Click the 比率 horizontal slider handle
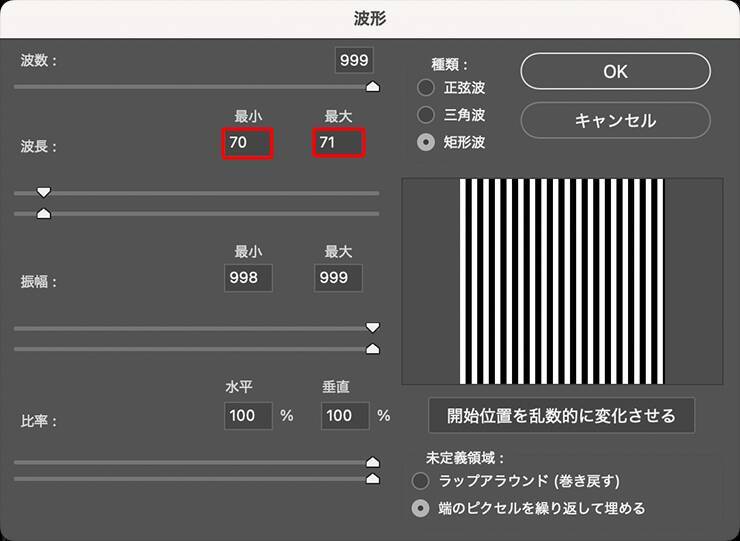 373,462
